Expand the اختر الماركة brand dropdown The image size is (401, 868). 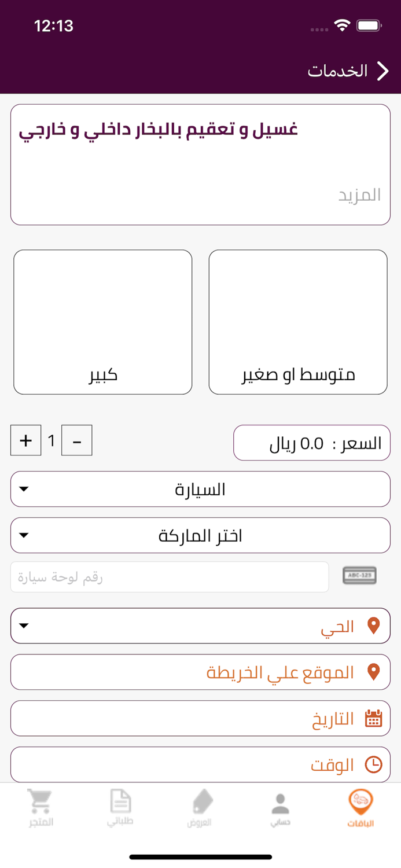200,535
